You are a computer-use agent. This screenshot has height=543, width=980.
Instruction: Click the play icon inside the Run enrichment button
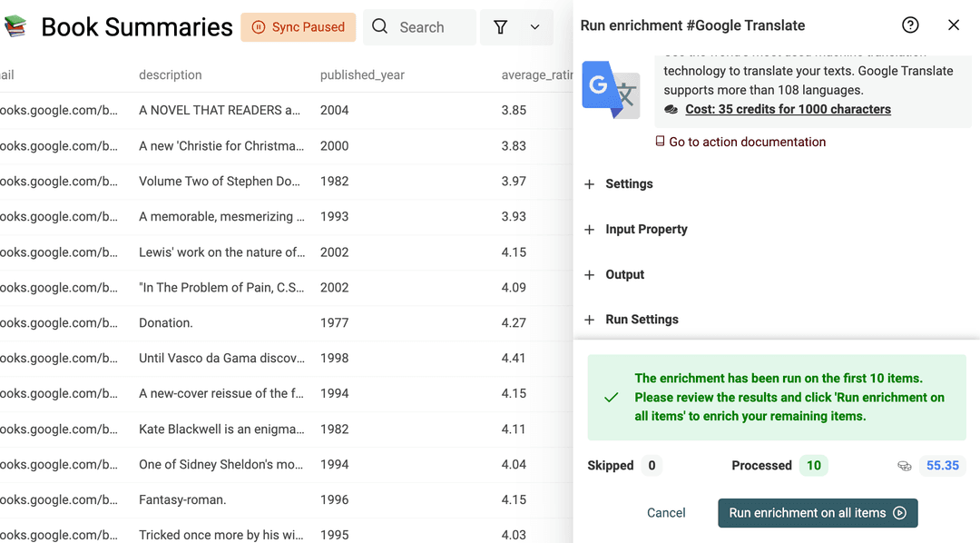pyautogui.click(x=898, y=512)
